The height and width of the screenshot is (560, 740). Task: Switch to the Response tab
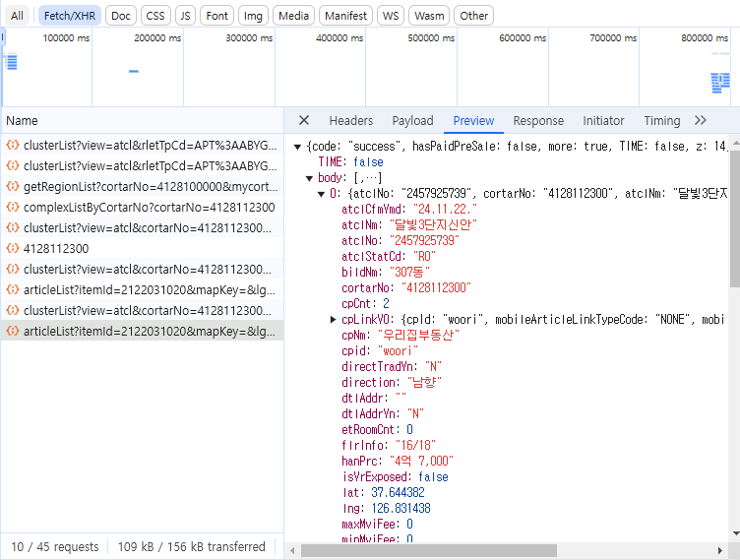[538, 121]
